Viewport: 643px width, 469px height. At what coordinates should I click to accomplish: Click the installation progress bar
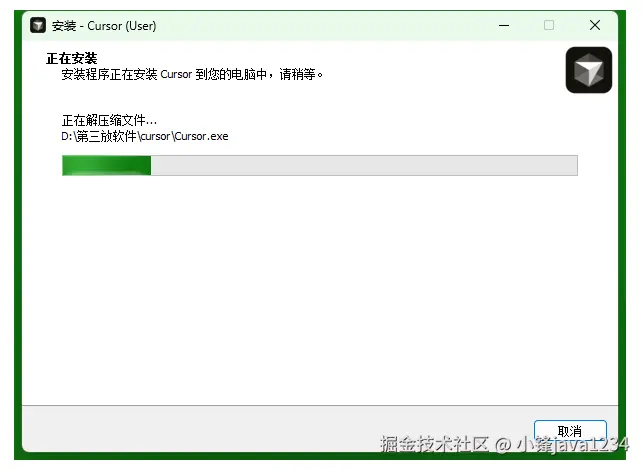click(319, 165)
